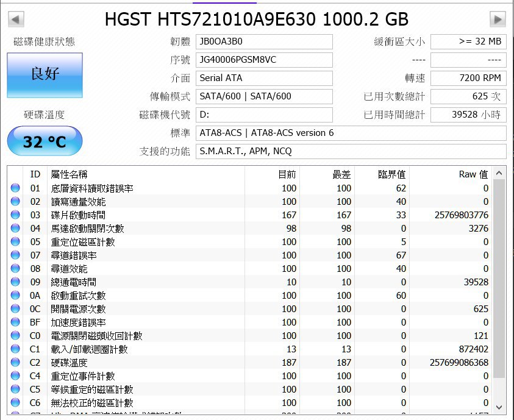Click the drive letter D: field
514x420 pixels.
[x=264, y=115]
